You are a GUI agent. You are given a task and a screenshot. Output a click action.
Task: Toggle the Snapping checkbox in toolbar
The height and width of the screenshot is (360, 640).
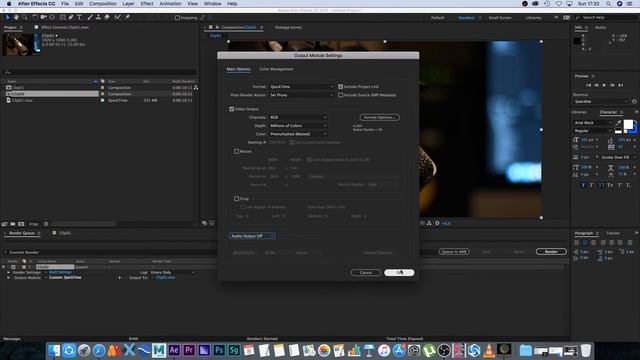tap(177, 18)
